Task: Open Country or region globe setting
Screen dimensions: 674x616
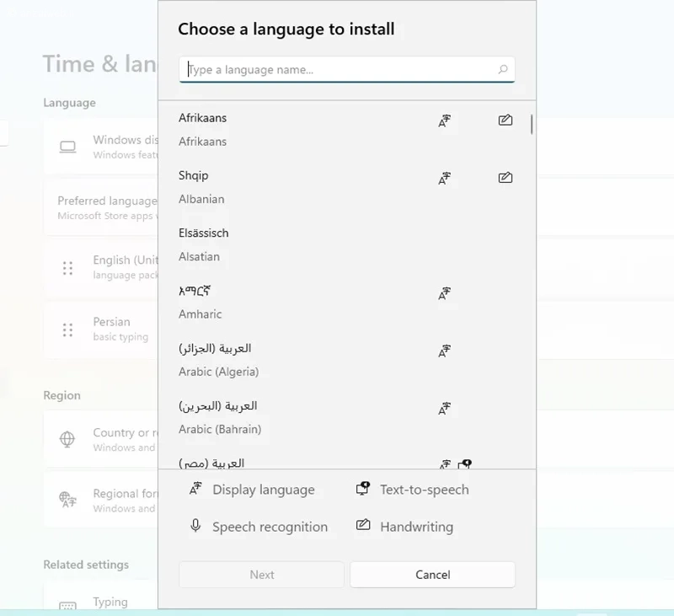Action: [67, 439]
